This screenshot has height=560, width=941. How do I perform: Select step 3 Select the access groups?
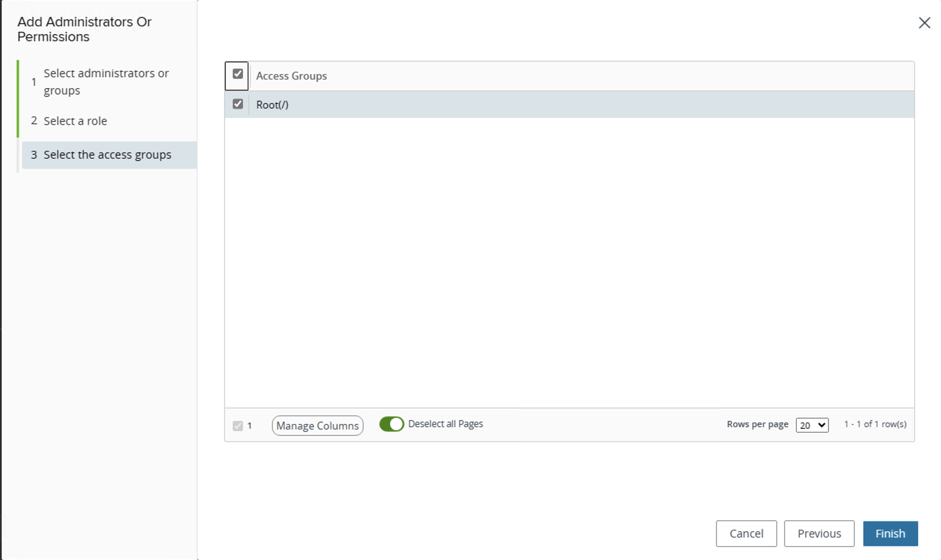click(x=107, y=154)
